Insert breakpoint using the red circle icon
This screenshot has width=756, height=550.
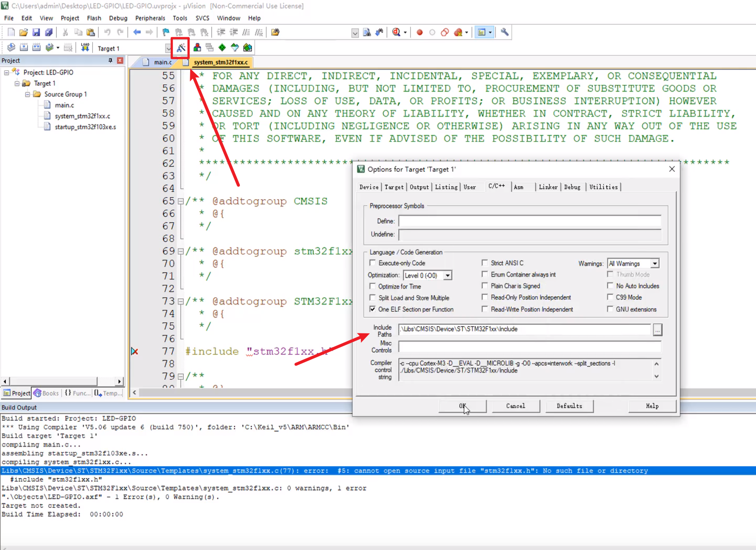(x=419, y=32)
